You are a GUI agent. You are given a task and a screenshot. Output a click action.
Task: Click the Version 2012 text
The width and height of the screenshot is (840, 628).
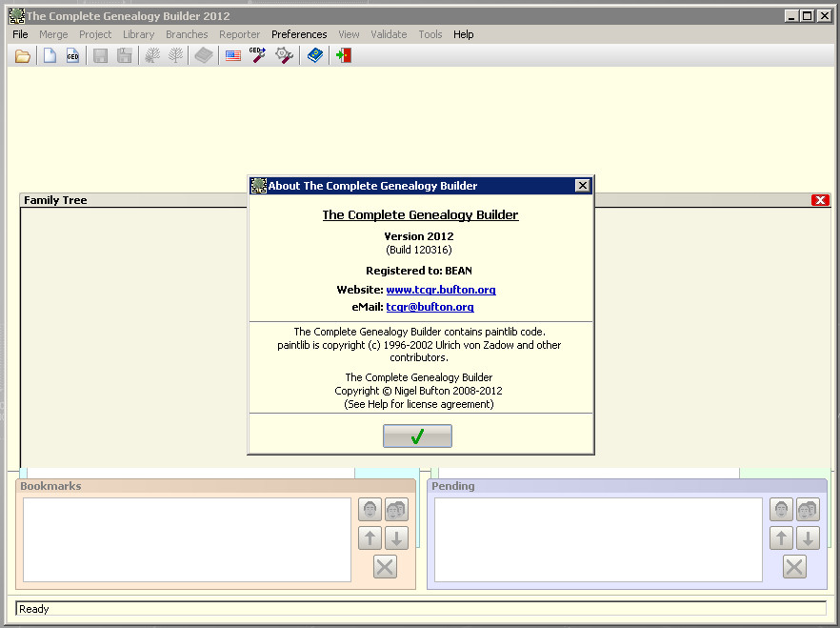pos(419,236)
